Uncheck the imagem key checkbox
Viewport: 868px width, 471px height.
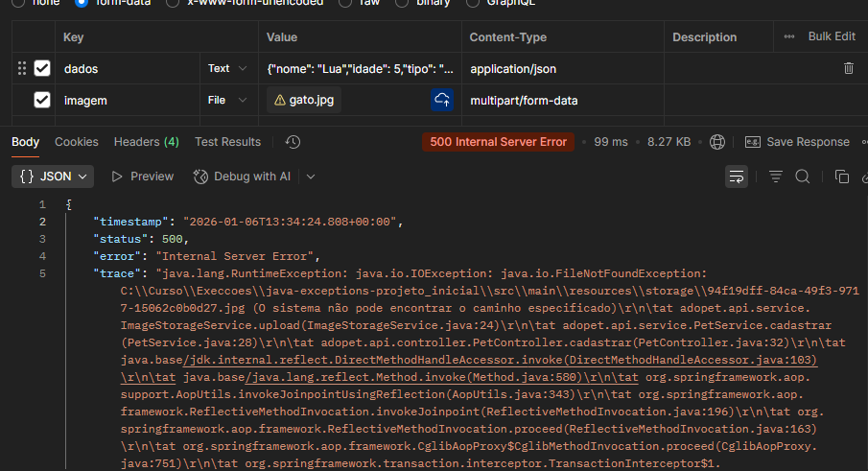click(42, 100)
